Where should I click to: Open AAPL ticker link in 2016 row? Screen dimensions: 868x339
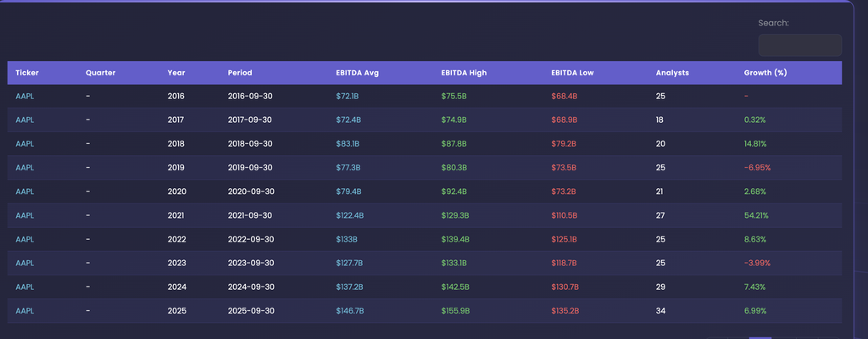25,96
